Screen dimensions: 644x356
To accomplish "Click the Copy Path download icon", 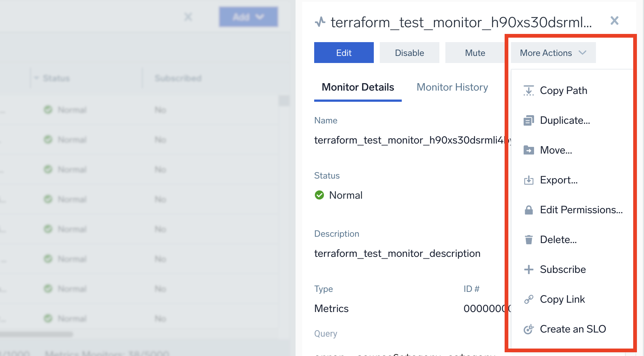I will pos(528,90).
